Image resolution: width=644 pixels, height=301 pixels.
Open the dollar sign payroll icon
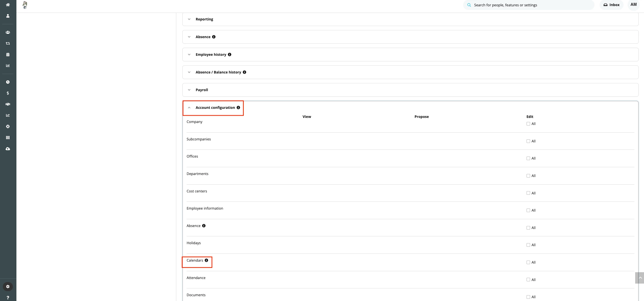(8, 93)
